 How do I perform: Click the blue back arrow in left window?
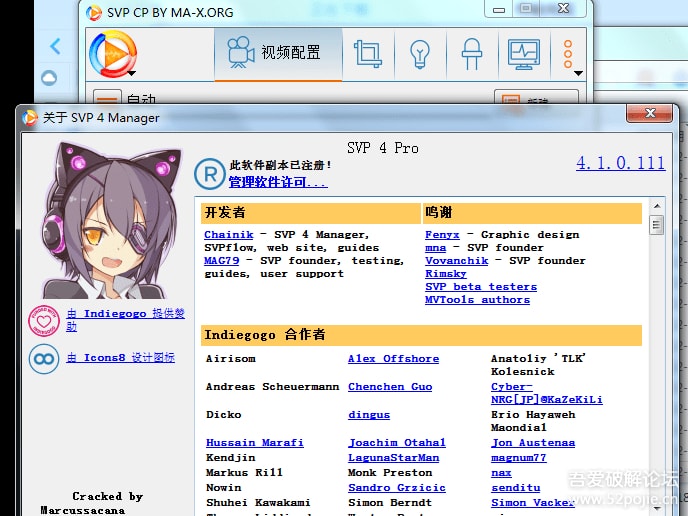(55, 46)
